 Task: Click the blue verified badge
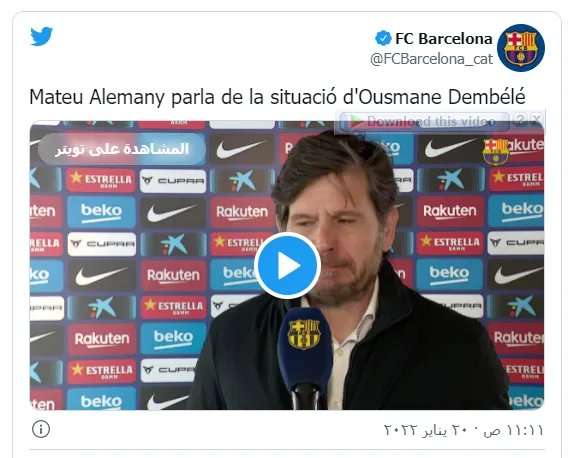[x=383, y=38]
